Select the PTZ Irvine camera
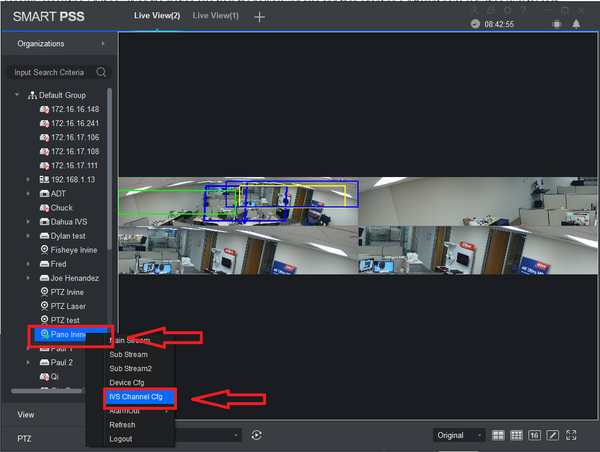600x452 pixels. pyautogui.click(x=62, y=292)
